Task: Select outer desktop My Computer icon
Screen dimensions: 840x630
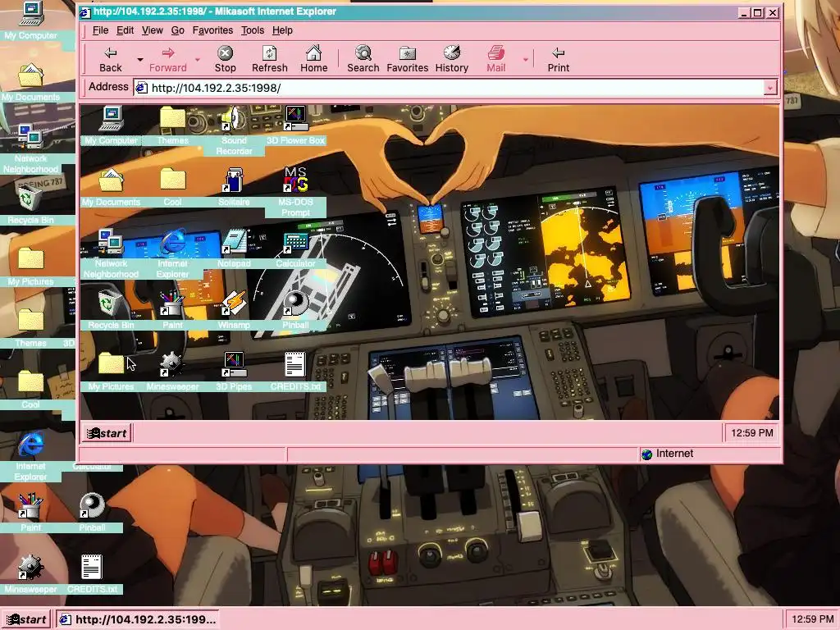Action: pyautogui.click(x=30, y=21)
